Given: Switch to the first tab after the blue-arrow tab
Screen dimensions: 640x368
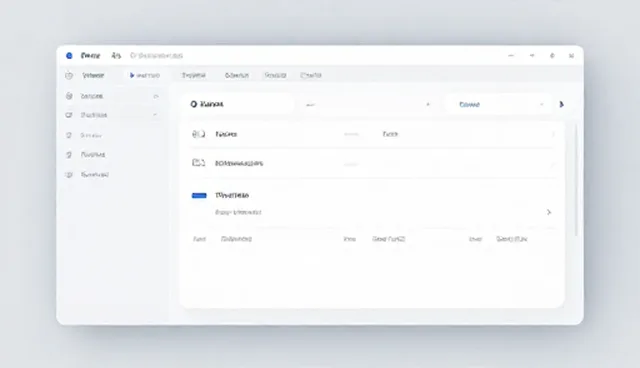Looking at the screenshot, I should [193, 75].
